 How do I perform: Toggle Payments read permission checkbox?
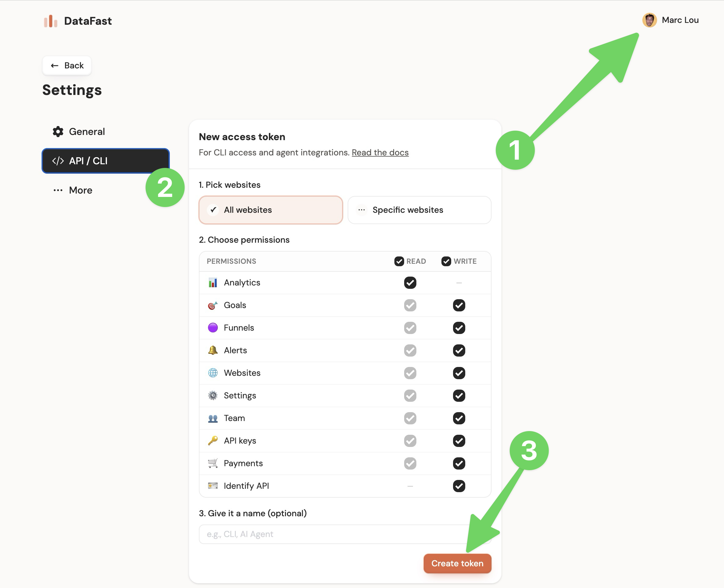[410, 463]
